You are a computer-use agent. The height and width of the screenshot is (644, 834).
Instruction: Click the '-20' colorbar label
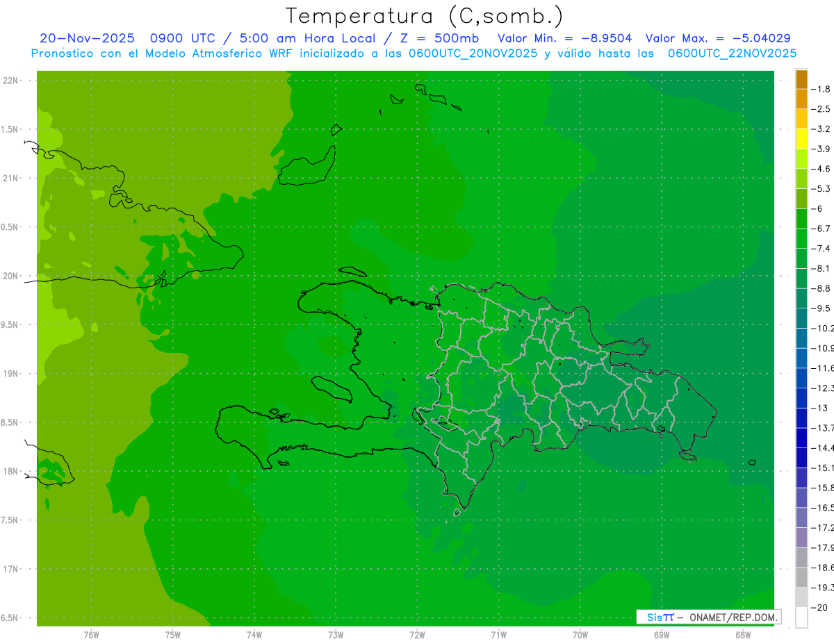[820, 608]
